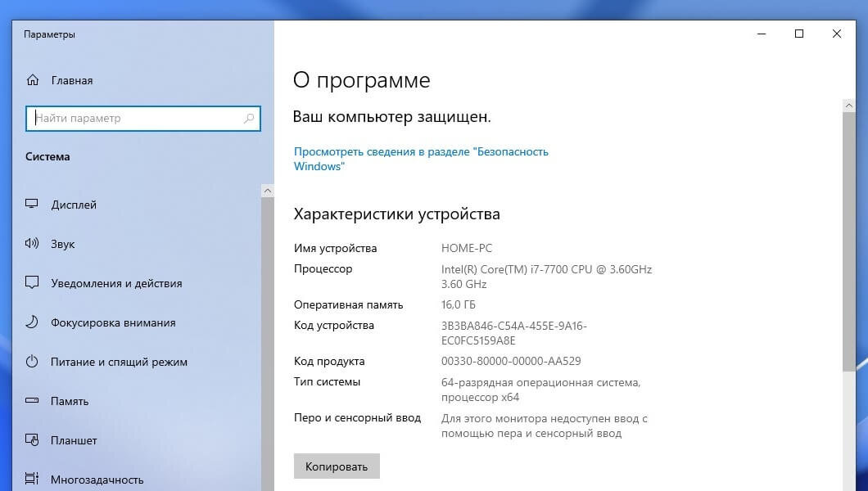868x491 pixels.
Task: Click the sidebar scrollbar up arrow
Action: [268, 191]
